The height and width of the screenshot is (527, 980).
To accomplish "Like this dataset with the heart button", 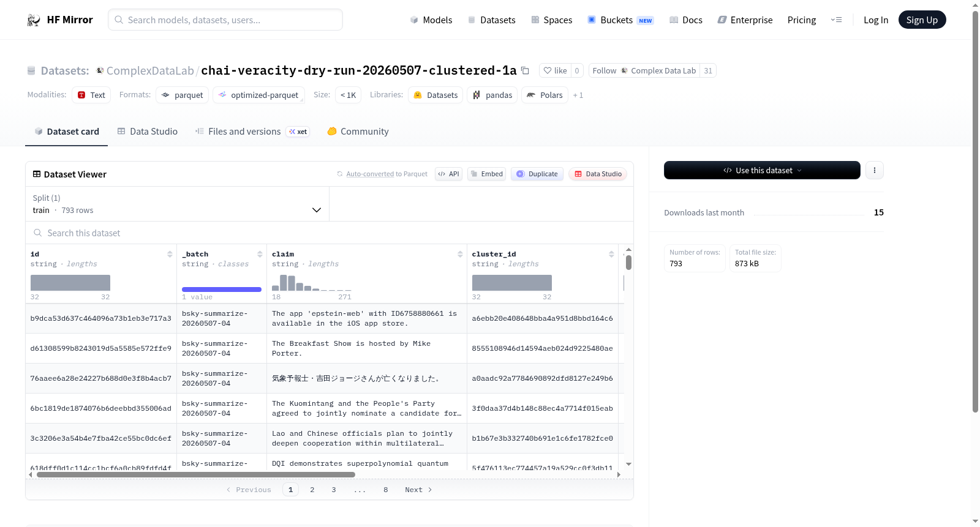I will [555, 71].
